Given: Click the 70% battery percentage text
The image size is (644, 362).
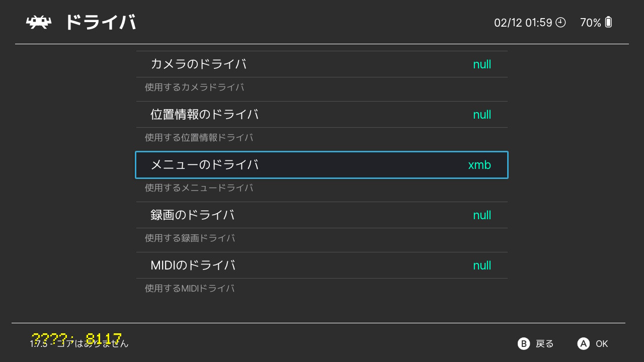Looking at the screenshot, I should 590,23.
